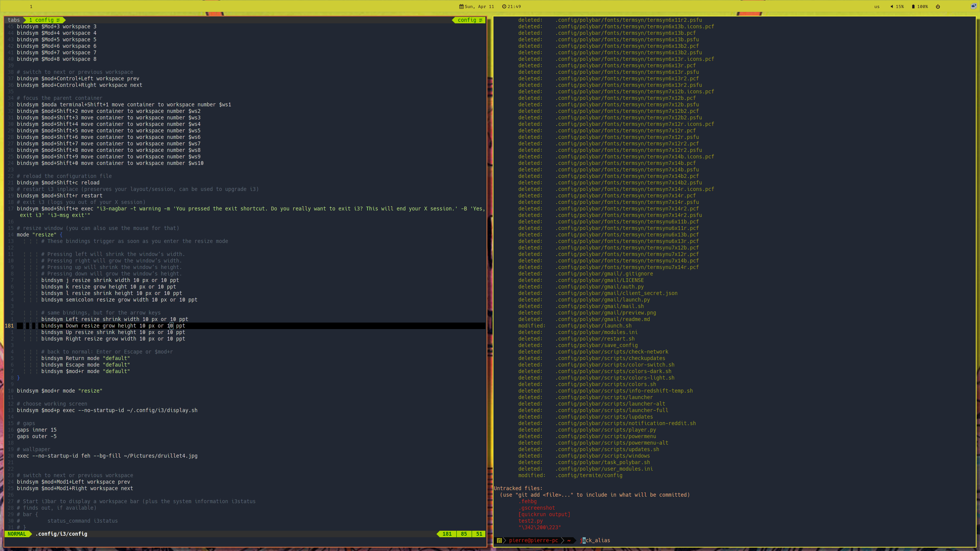Click the NORMAL mode indicator in status line
The height and width of the screenshot is (551, 980).
click(17, 534)
